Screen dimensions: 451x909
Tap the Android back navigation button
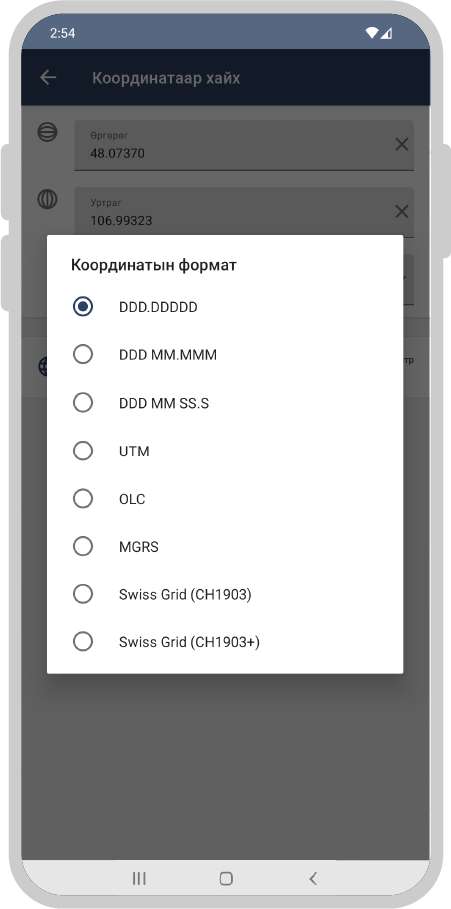313,878
